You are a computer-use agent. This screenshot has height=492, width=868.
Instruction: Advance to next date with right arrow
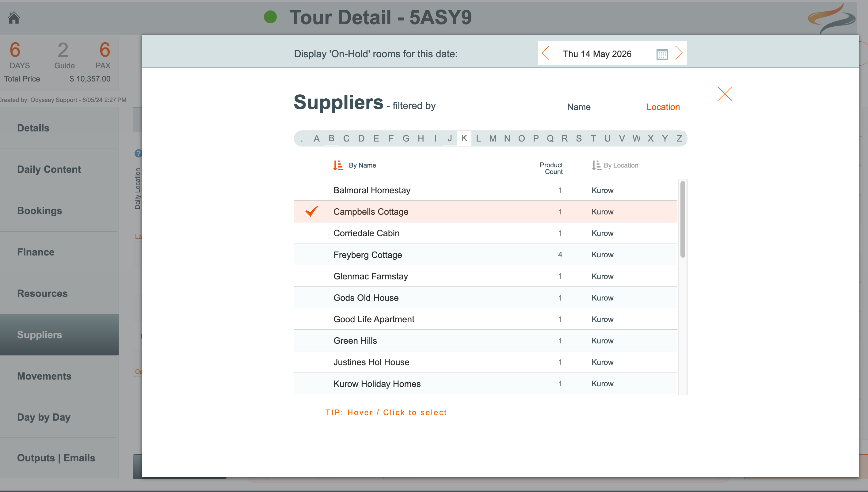(x=679, y=53)
